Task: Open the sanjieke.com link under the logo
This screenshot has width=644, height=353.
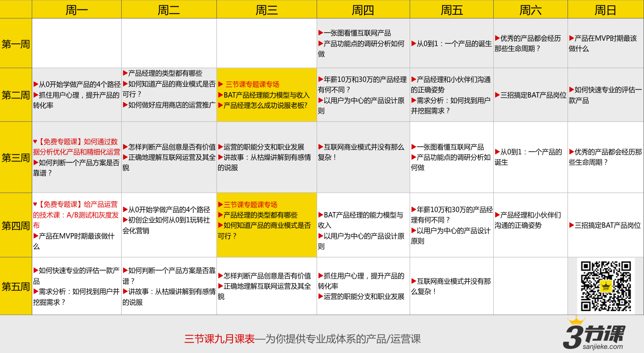Action: (x=602, y=347)
